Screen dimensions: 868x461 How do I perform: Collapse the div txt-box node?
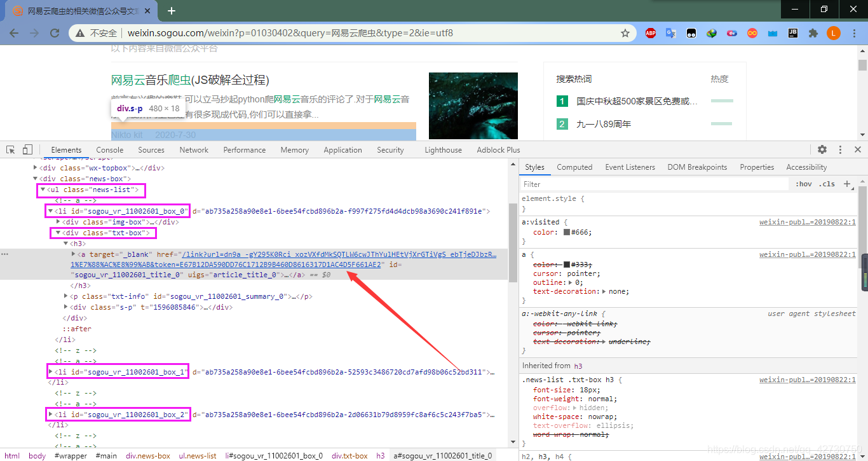coord(58,233)
